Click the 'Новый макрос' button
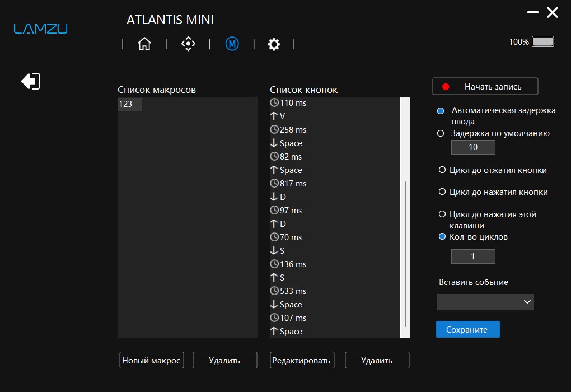571x392 pixels. pyautogui.click(x=152, y=360)
